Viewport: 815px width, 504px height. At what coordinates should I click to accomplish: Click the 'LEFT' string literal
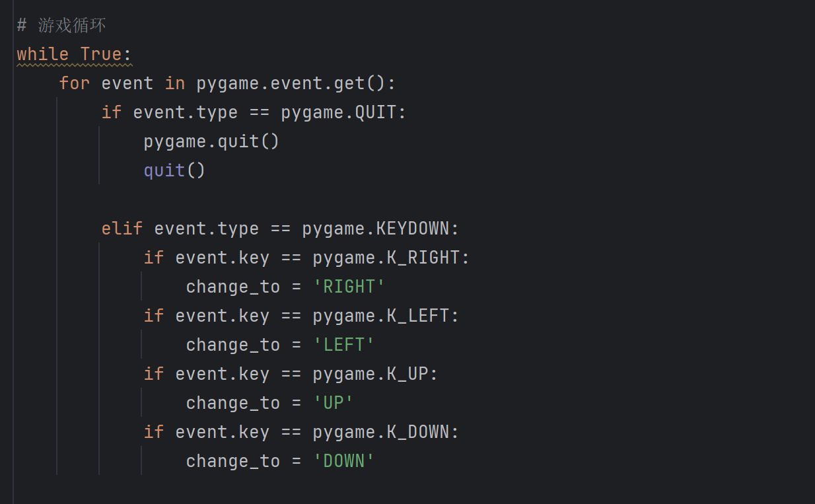pyautogui.click(x=343, y=345)
